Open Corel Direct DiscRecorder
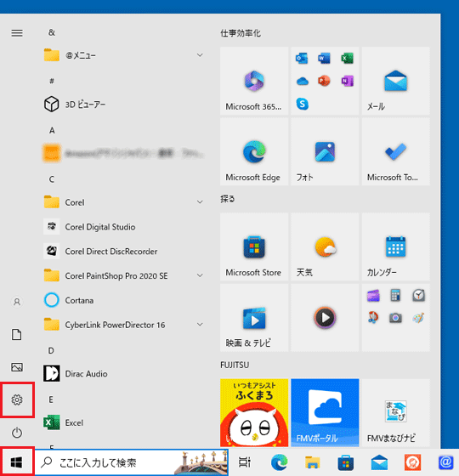The height and width of the screenshot is (476, 459). tap(123, 251)
